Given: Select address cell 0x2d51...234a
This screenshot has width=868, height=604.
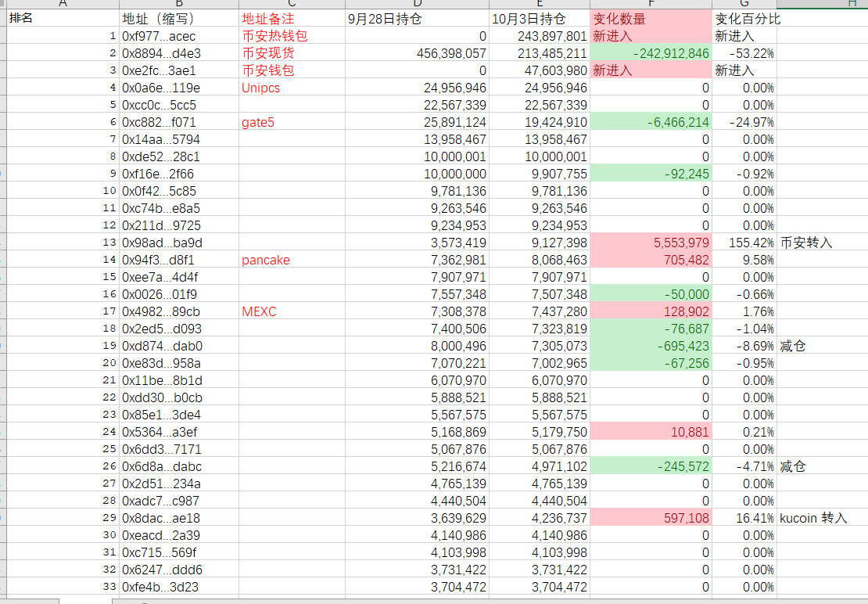Looking at the screenshot, I should [x=179, y=484].
